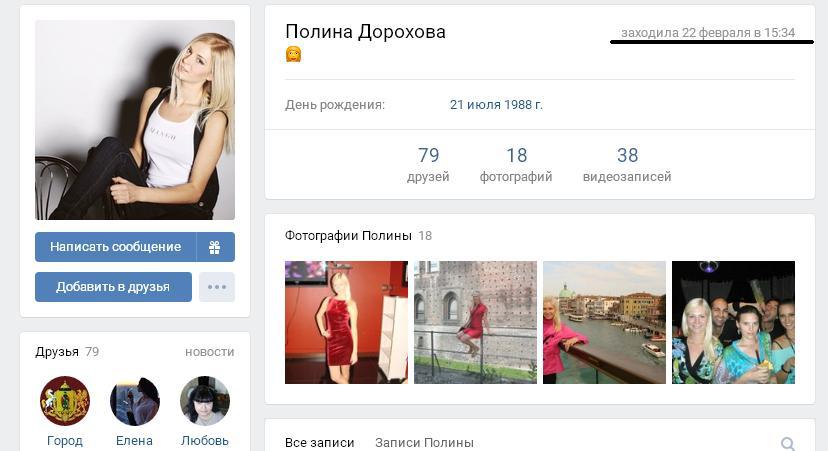Open the 38 видеозаписей counter
This screenshot has height=451, width=828.
627,165
